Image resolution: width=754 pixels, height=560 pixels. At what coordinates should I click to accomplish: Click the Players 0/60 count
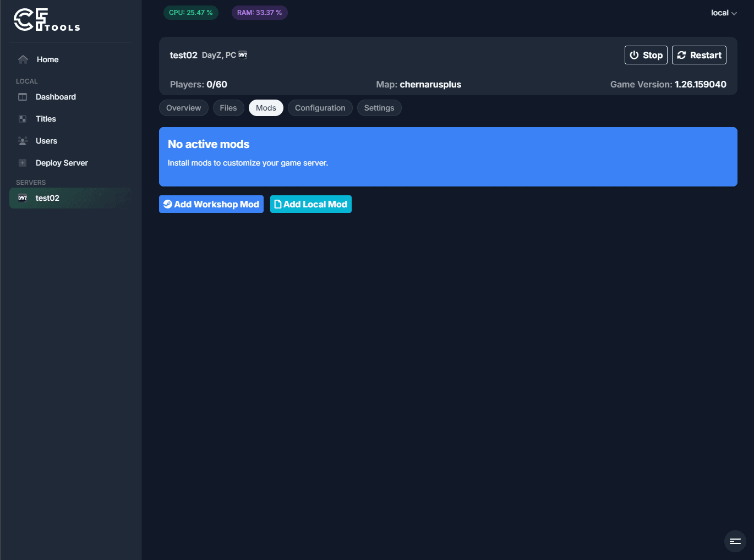tap(199, 84)
